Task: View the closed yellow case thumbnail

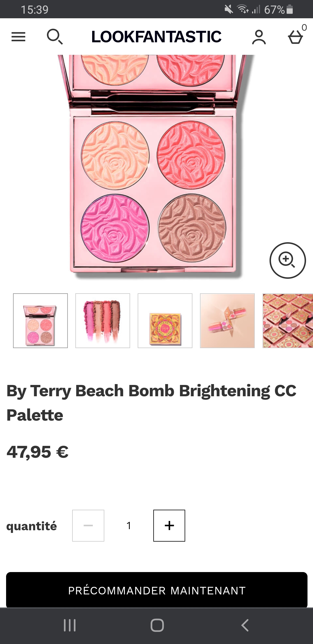Action: (165, 321)
